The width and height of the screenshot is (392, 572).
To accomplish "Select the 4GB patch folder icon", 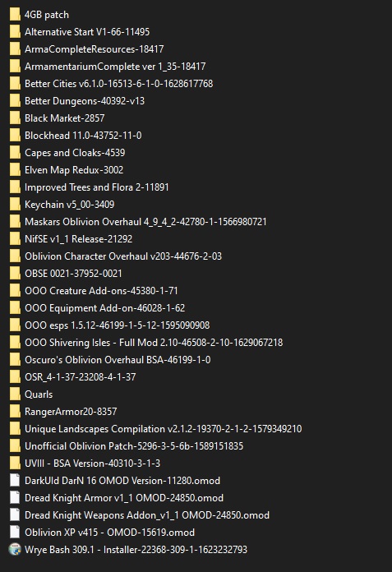I will (x=15, y=15).
